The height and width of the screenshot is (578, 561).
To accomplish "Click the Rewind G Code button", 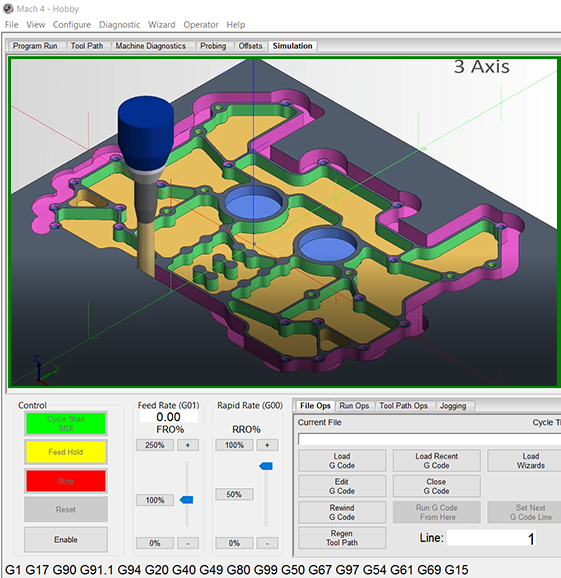I will tap(342, 512).
